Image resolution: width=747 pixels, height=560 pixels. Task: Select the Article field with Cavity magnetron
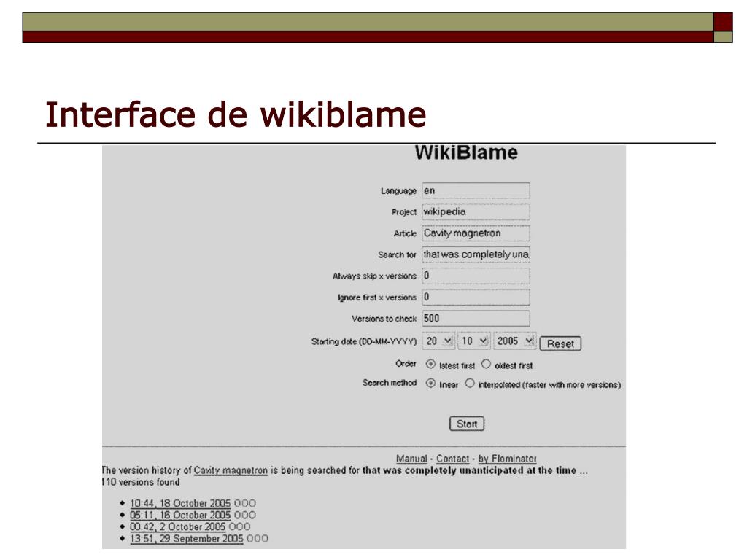[x=476, y=233]
